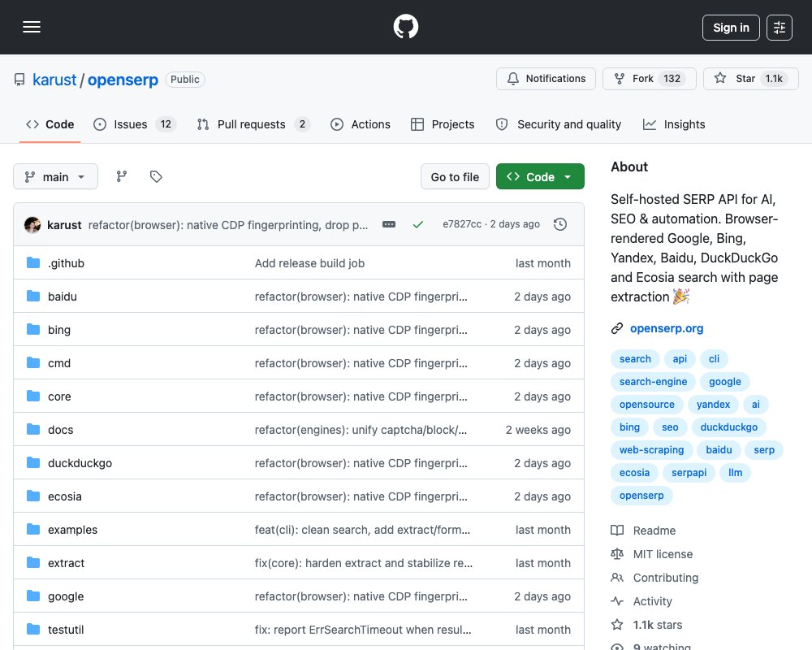Open the appearance settings icon beside Sign in

pyautogui.click(x=779, y=28)
